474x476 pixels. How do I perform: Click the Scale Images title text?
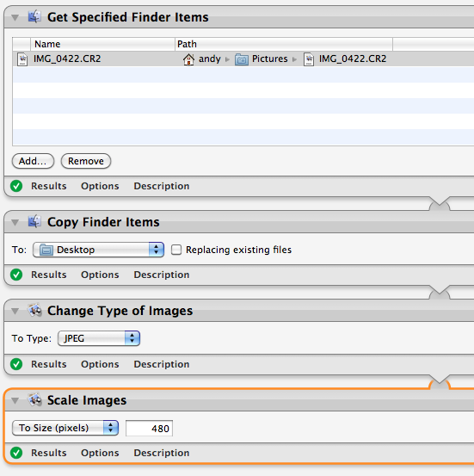[x=87, y=400]
